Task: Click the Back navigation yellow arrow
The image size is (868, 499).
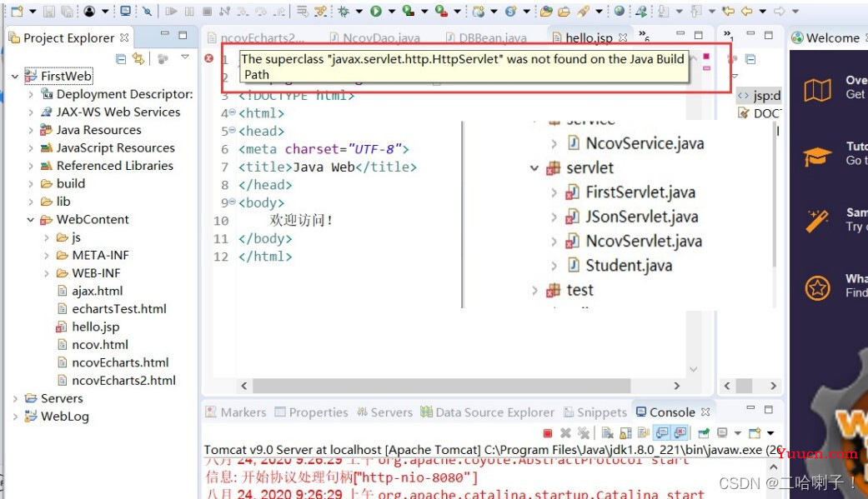Action: (747, 11)
